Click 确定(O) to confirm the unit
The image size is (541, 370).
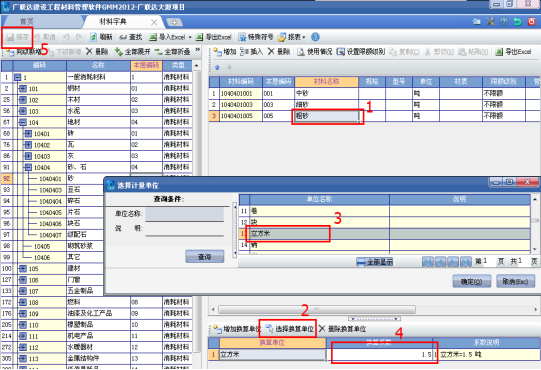(x=472, y=282)
